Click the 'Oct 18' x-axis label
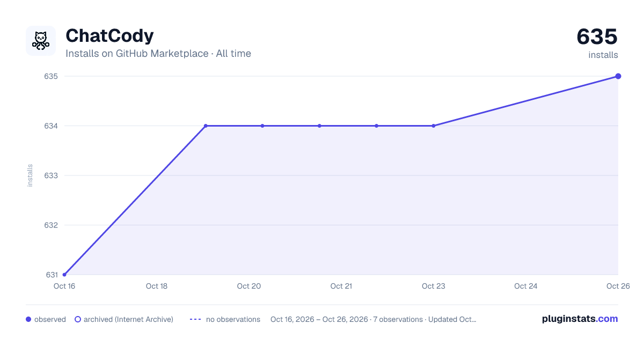Screen dimensions: 644x338 157,286
